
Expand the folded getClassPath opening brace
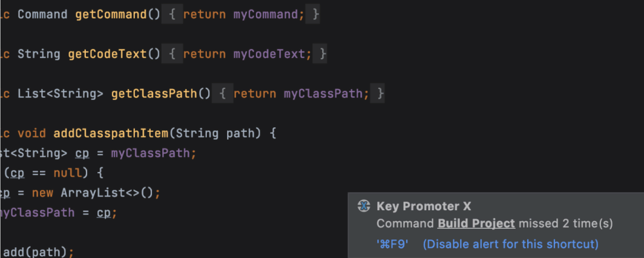tap(222, 94)
